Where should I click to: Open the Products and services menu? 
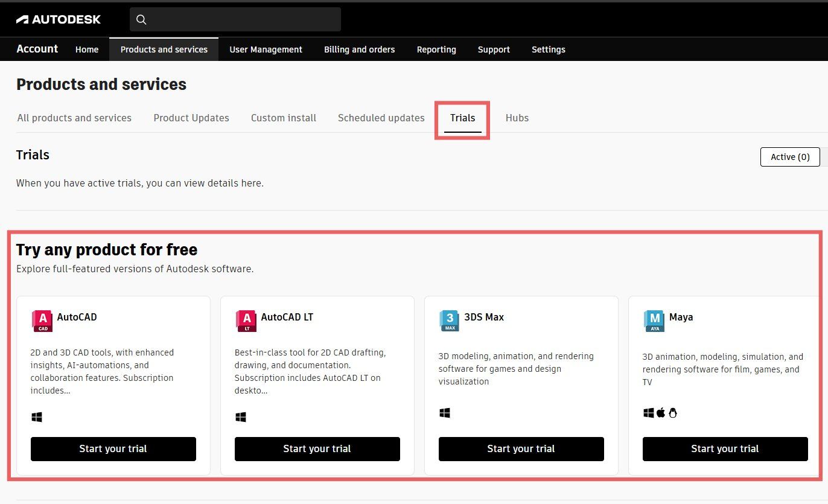[x=164, y=49]
